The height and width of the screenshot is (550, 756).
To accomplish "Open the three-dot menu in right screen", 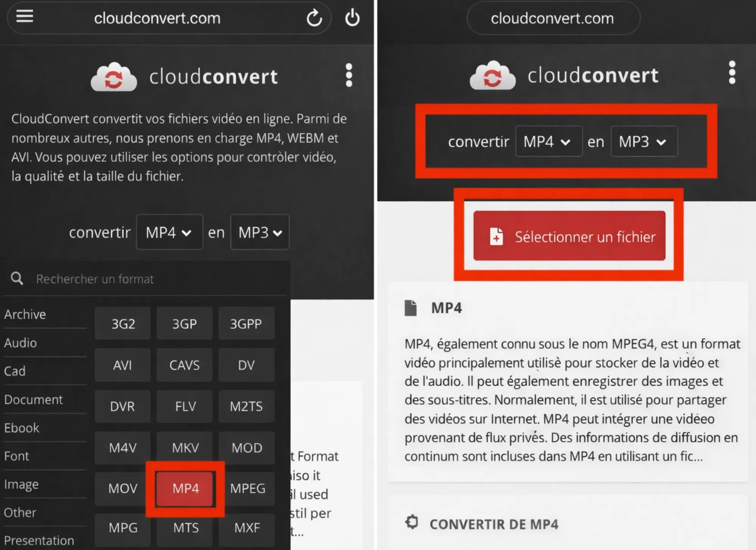I will tap(732, 72).
